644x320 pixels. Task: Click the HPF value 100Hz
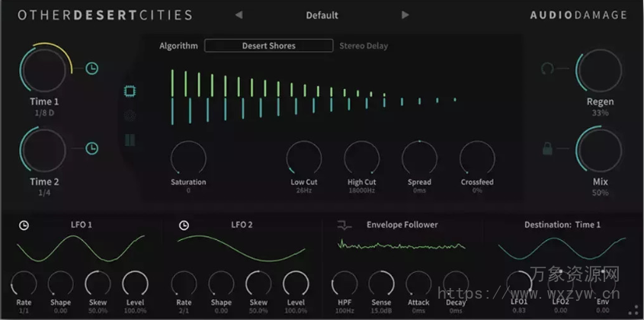point(344,311)
